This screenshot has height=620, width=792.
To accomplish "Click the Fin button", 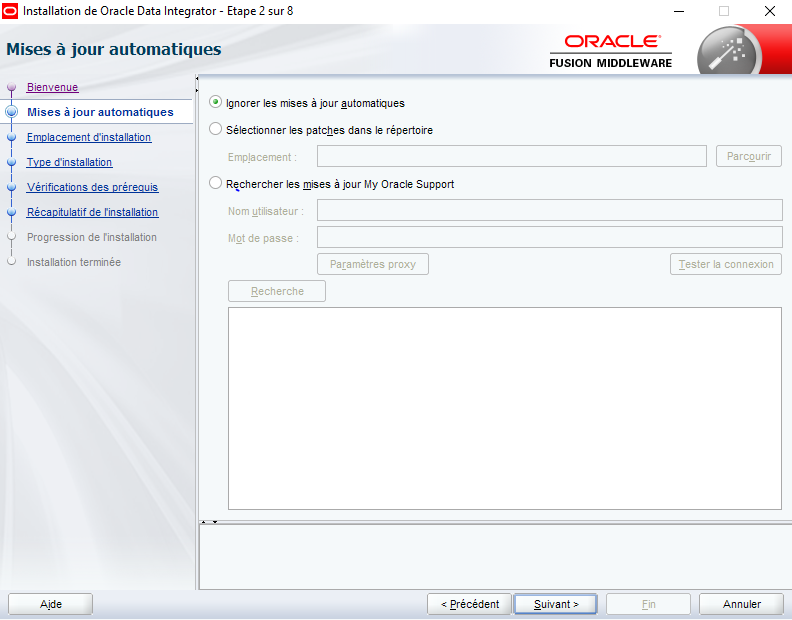I will (648, 604).
